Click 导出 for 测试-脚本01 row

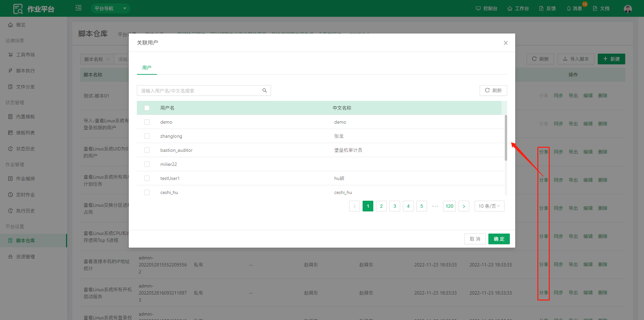[x=573, y=95]
